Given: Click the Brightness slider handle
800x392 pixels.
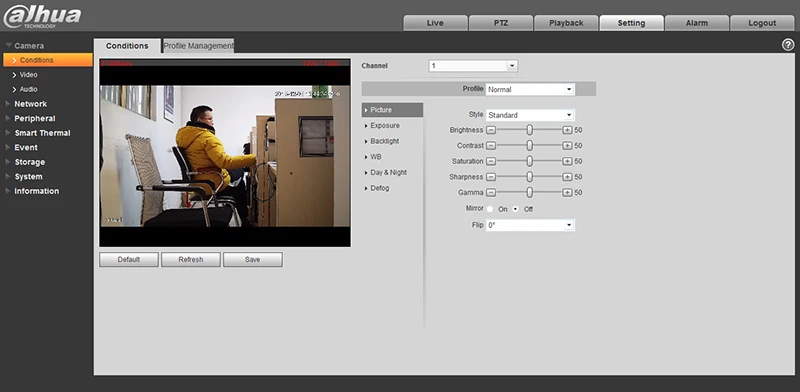Looking at the screenshot, I should [x=530, y=130].
